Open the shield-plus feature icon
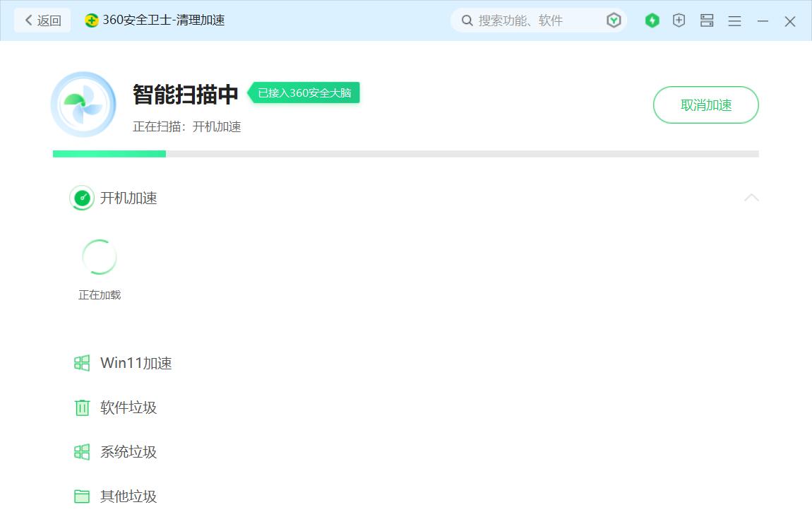 679,20
